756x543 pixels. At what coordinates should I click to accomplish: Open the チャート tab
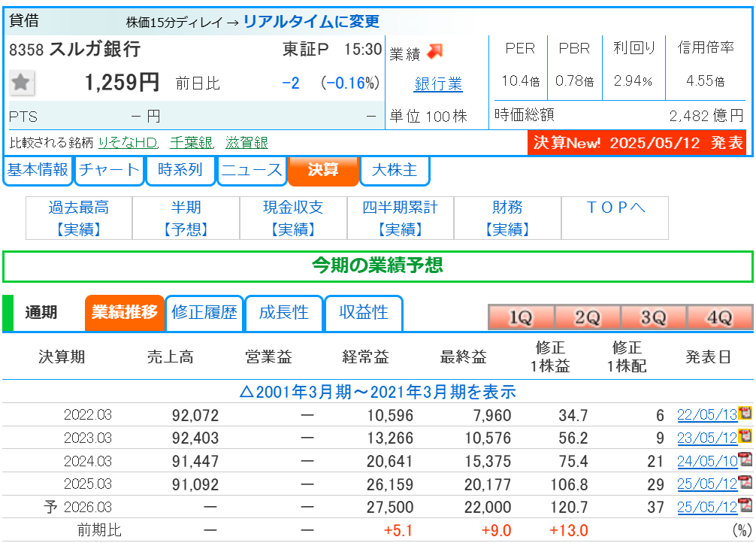109,170
